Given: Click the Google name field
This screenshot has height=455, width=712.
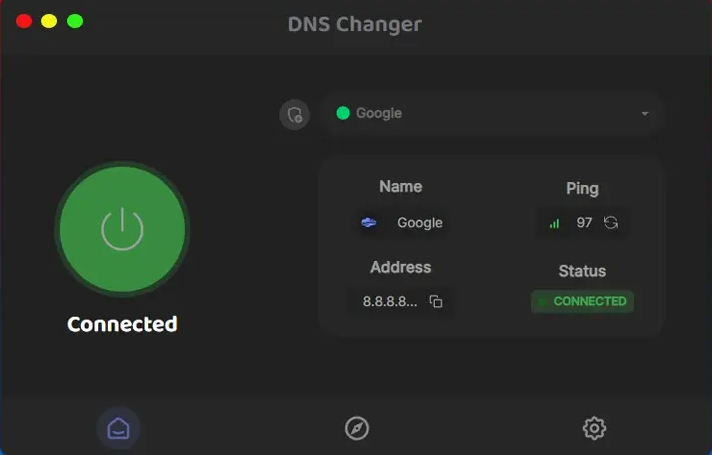Looking at the screenshot, I should click(x=419, y=223).
